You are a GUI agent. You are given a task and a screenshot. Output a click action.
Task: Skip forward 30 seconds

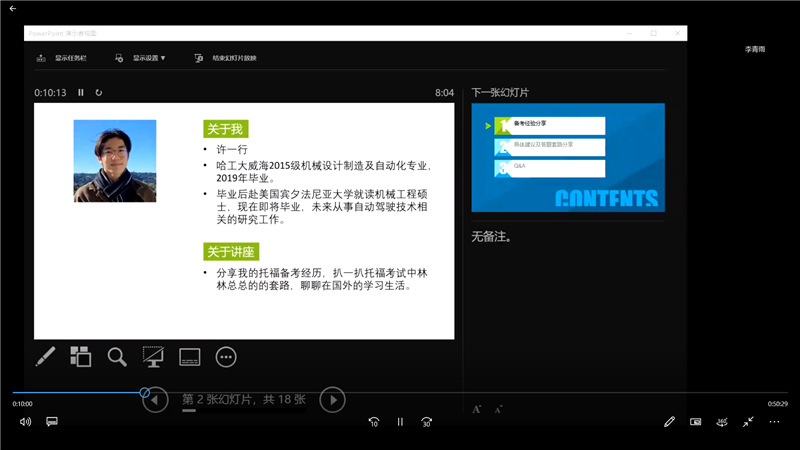427,422
